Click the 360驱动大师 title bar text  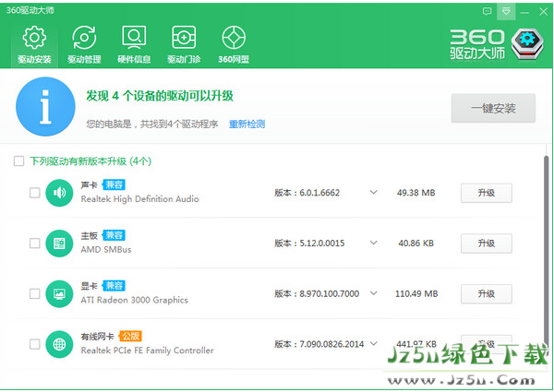pos(30,10)
